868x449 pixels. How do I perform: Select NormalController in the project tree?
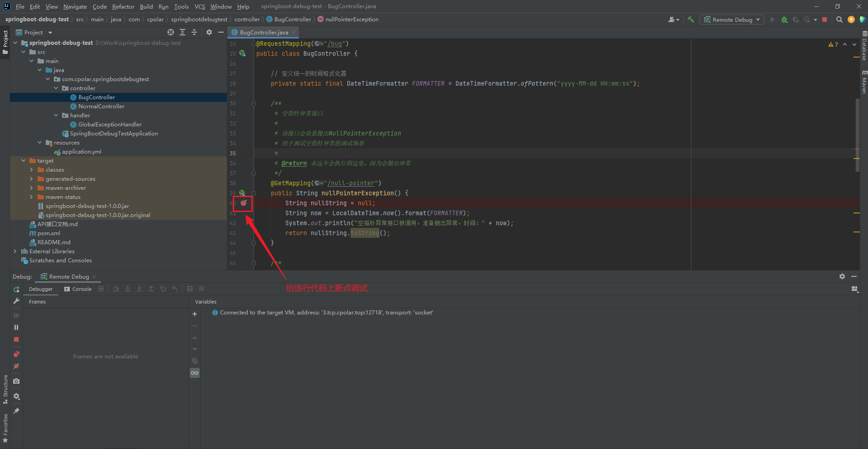coord(101,106)
